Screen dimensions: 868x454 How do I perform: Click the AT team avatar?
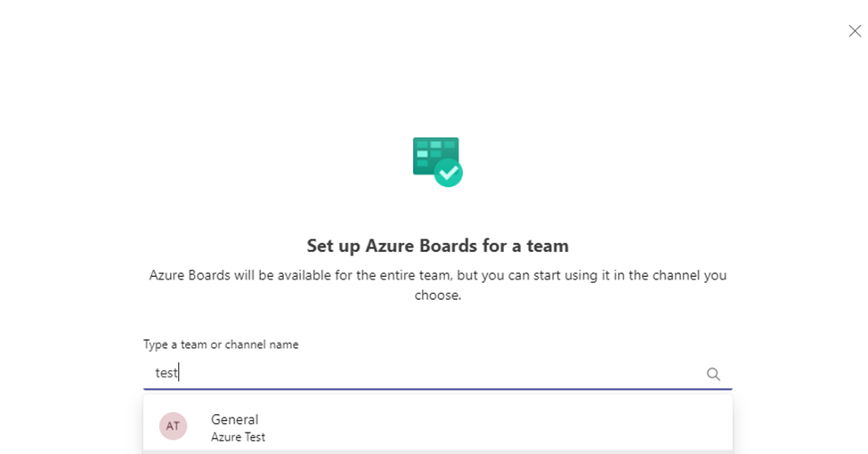pyautogui.click(x=173, y=426)
